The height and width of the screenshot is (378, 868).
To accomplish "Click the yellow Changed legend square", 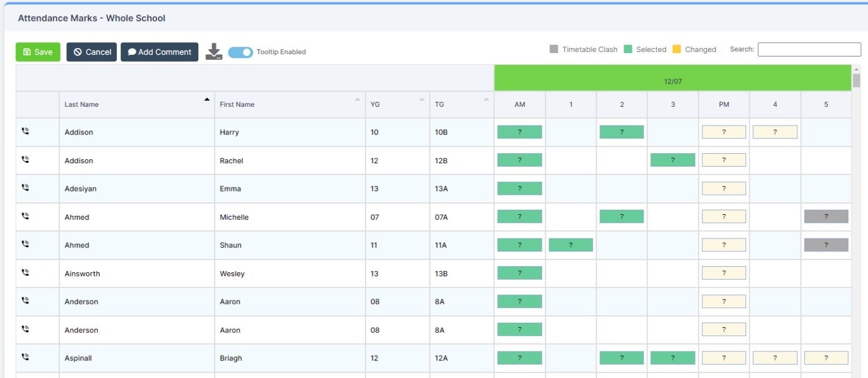I will pyautogui.click(x=676, y=49).
